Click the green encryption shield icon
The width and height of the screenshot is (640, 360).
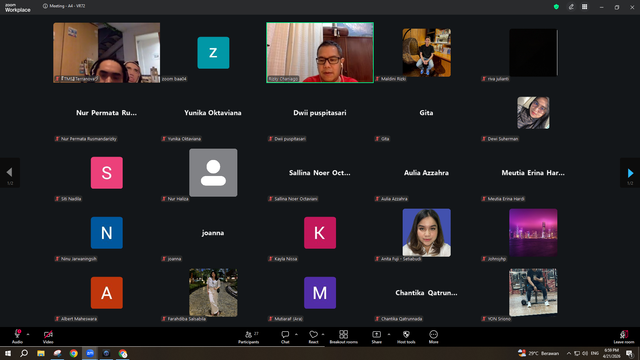point(556,7)
